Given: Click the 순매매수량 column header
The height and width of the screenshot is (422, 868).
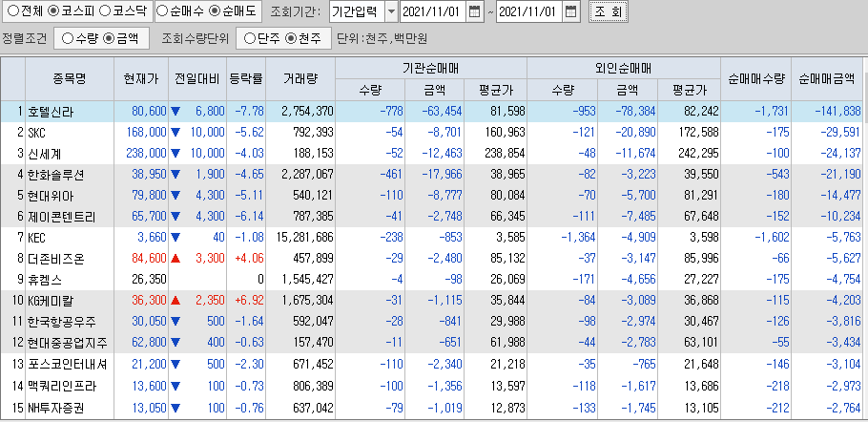Looking at the screenshot, I should pyautogui.click(x=755, y=78).
